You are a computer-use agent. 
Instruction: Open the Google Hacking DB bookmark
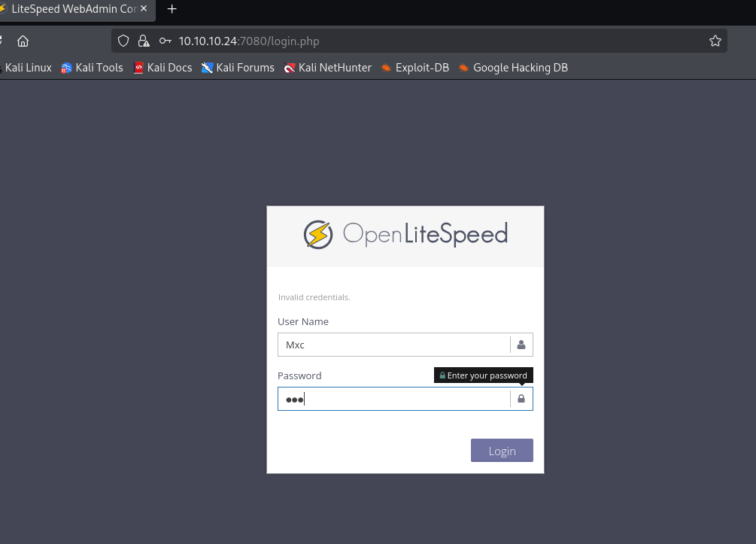513,68
